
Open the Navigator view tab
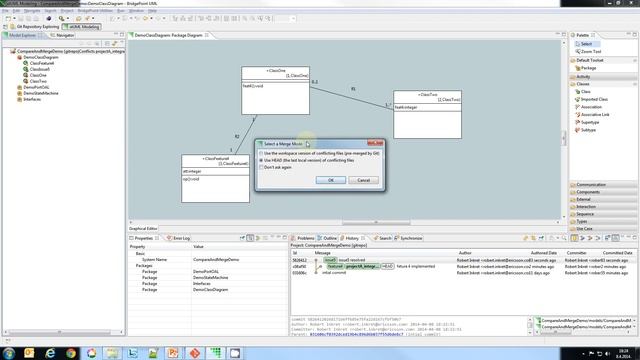pos(62,36)
